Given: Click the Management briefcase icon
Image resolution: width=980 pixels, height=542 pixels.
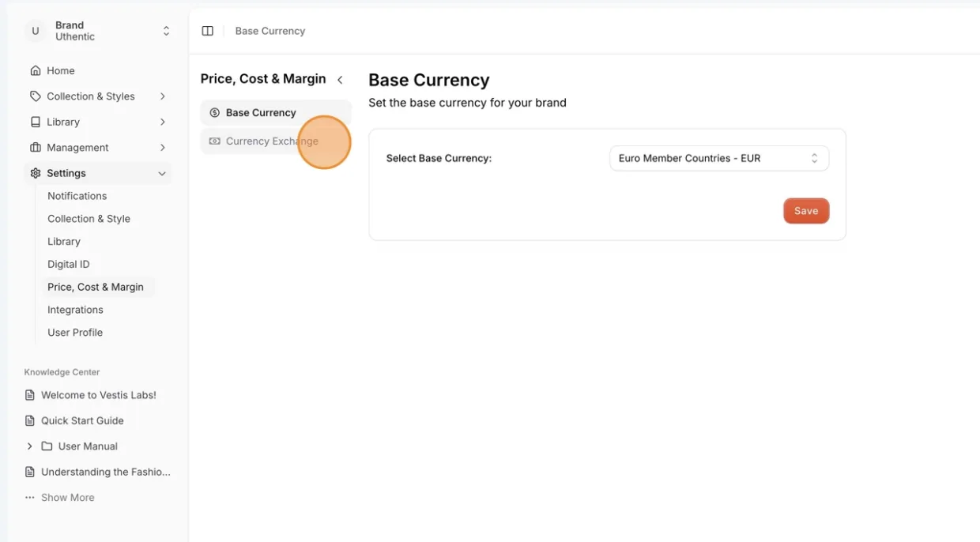Looking at the screenshot, I should pyautogui.click(x=36, y=148).
